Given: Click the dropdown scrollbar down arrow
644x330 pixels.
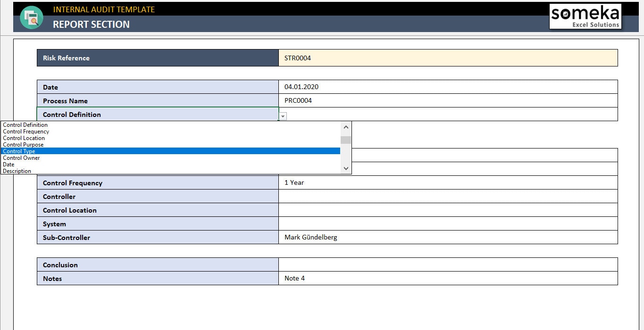Looking at the screenshot, I should pos(346,168).
